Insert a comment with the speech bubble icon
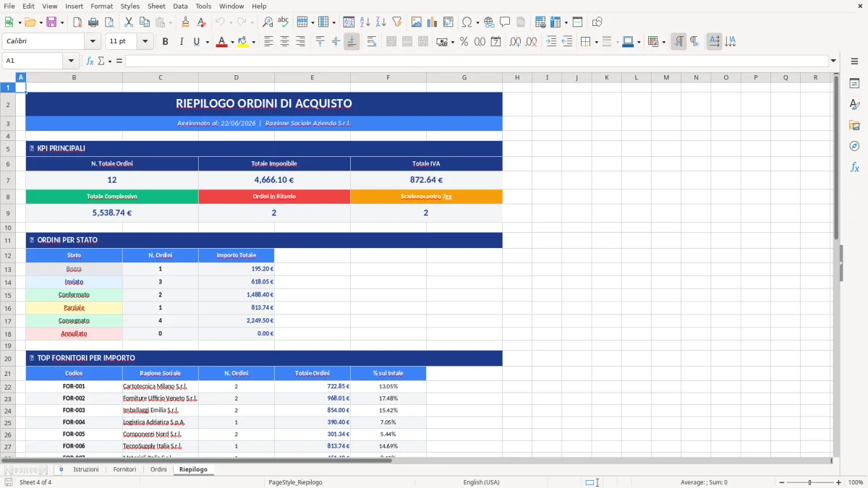This screenshot has width=868, height=488. [x=506, y=22]
